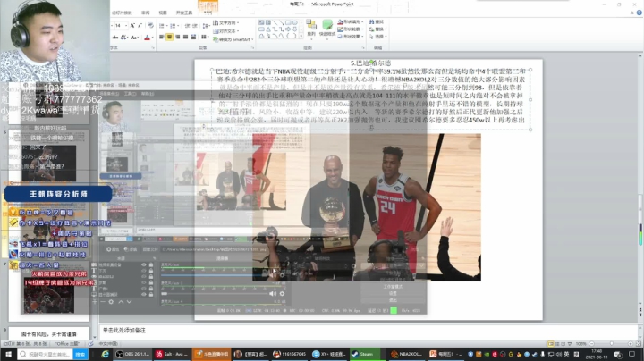The width and height of the screenshot is (644, 361).
Task: Apply strikethrough to selected text
Action: tap(115, 38)
